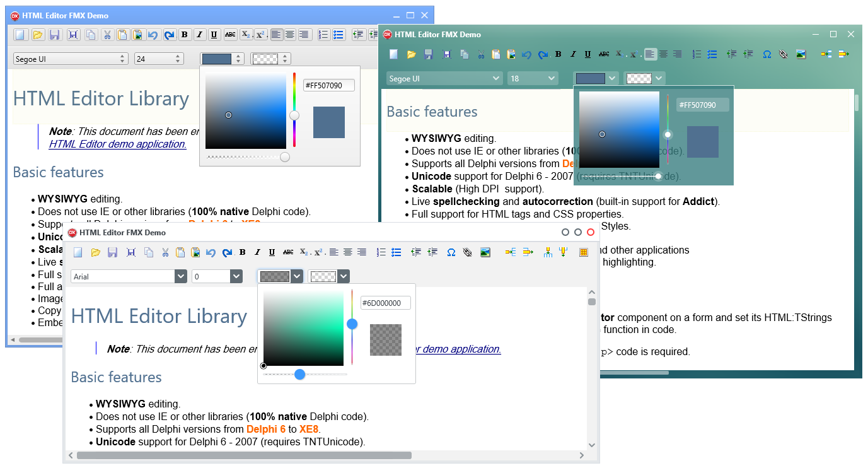Viewport: 868px width, 468px height.
Task: Click Undo arrow in front window toolbar
Action: pos(211,252)
